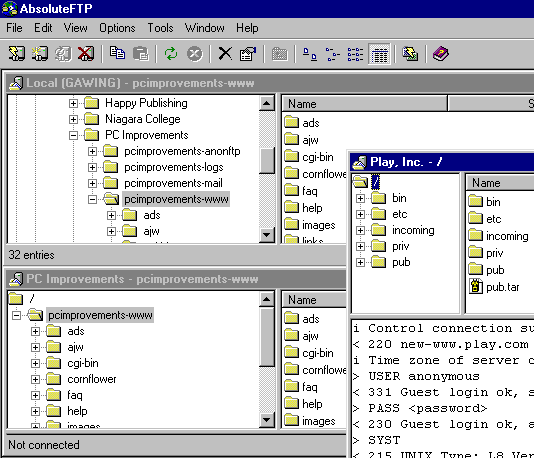Collapse pcimprovements-www in PC Improvements tree
Image resolution: width=534 pixels, height=458 pixels.
pyautogui.click(x=16, y=315)
